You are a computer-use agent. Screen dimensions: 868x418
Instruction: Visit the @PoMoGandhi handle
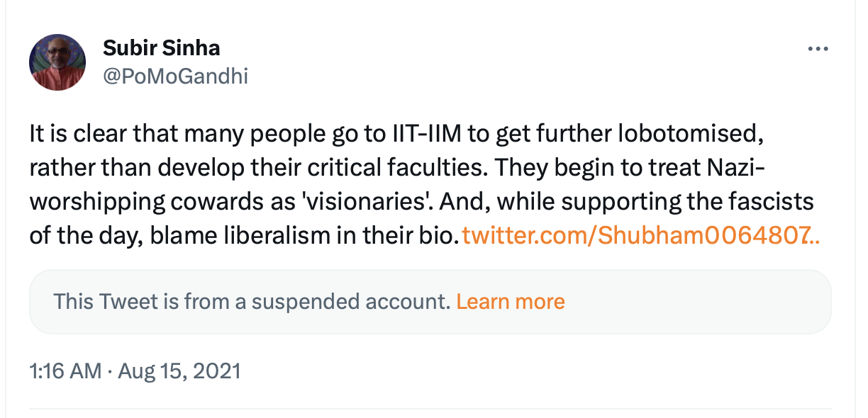pos(175,76)
